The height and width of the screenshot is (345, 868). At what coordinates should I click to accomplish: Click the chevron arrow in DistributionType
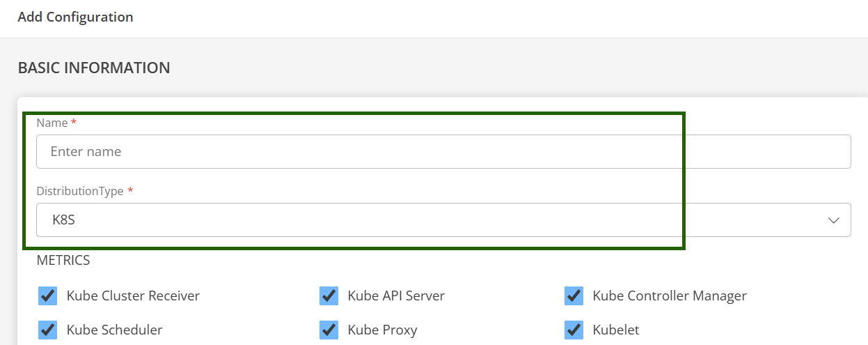[833, 220]
